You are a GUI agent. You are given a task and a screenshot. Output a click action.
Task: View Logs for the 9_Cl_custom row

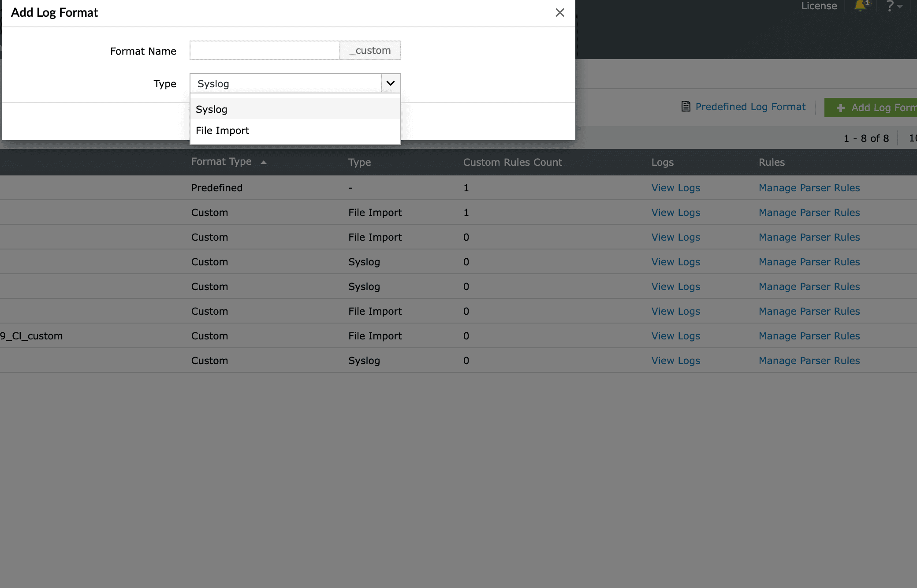pos(675,335)
